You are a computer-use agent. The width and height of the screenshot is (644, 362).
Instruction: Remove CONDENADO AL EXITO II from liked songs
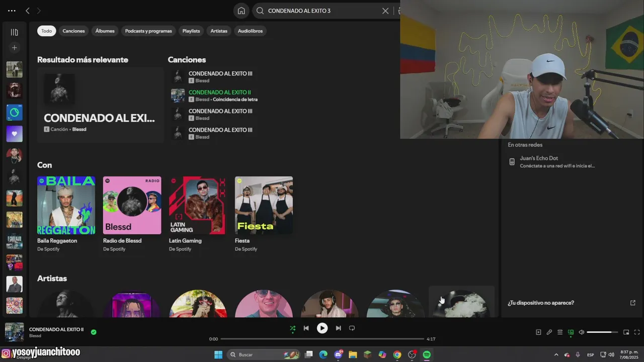coord(94,332)
